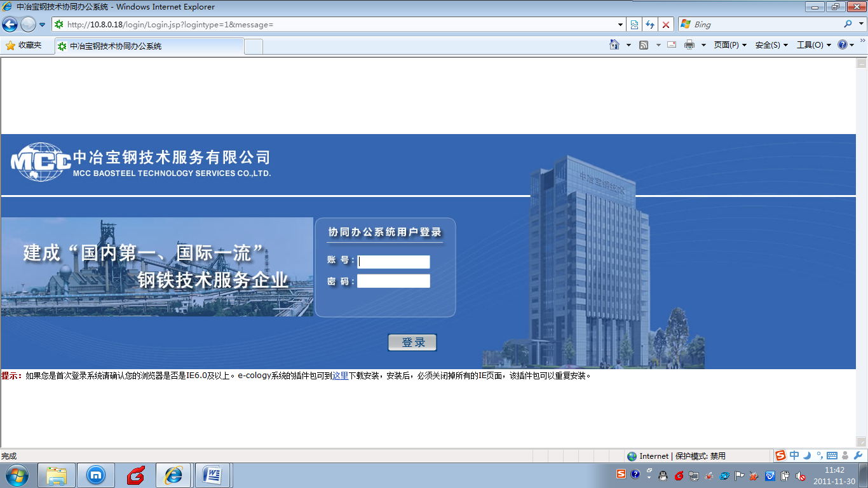This screenshot has height=488, width=868.
Task: Click the address bar URL text
Action: point(170,25)
